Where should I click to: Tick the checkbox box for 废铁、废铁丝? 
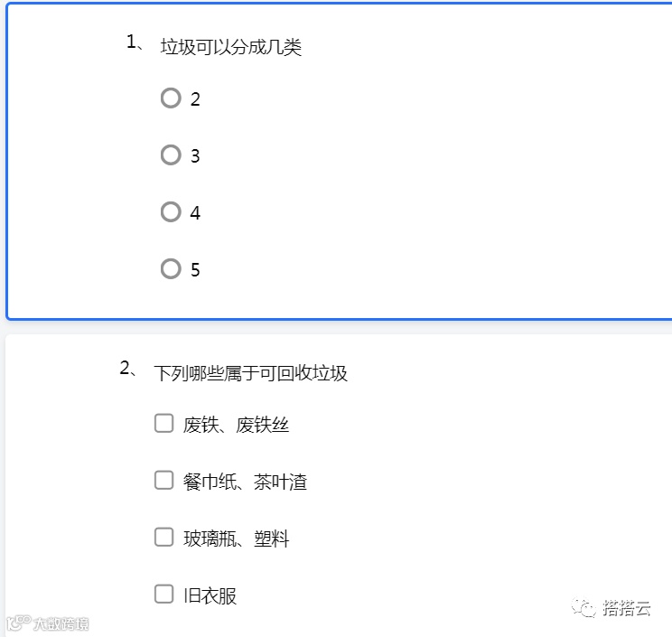point(163,423)
